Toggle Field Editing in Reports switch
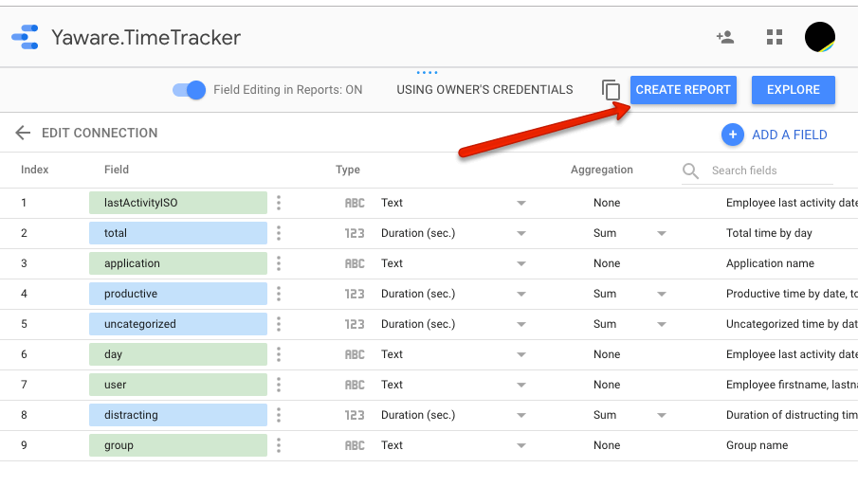The height and width of the screenshot is (504, 858). 190,90
